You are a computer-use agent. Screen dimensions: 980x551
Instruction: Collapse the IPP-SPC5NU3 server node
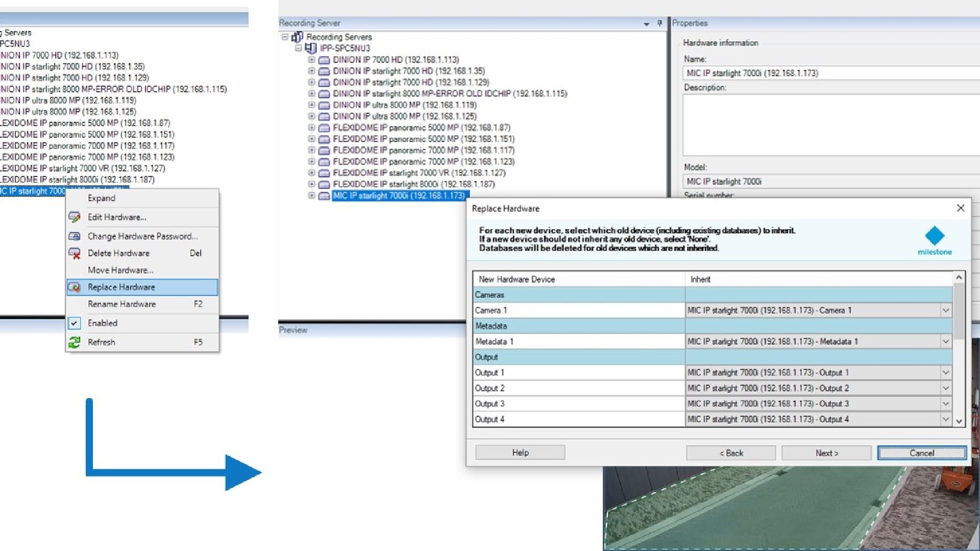pos(298,48)
